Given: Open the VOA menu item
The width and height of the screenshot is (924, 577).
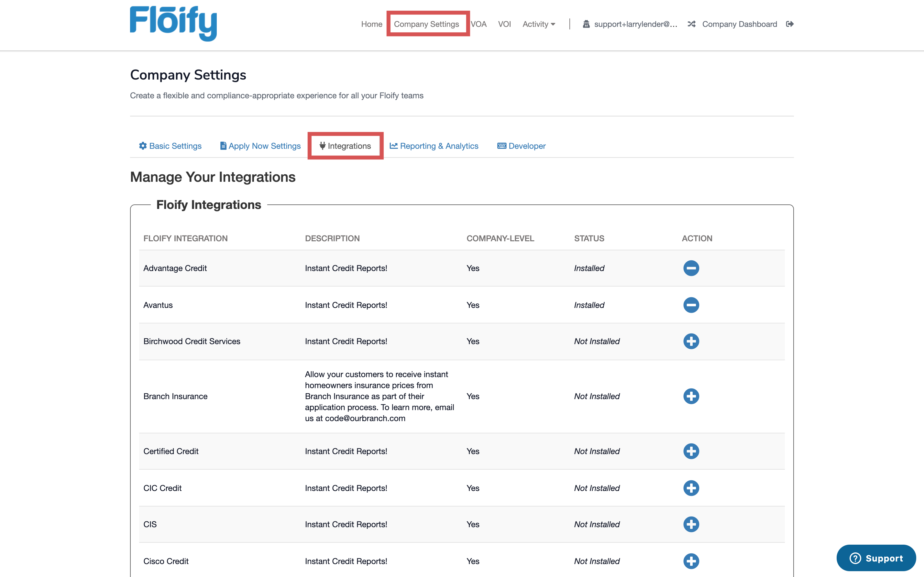Looking at the screenshot, I should coord(478,24).
